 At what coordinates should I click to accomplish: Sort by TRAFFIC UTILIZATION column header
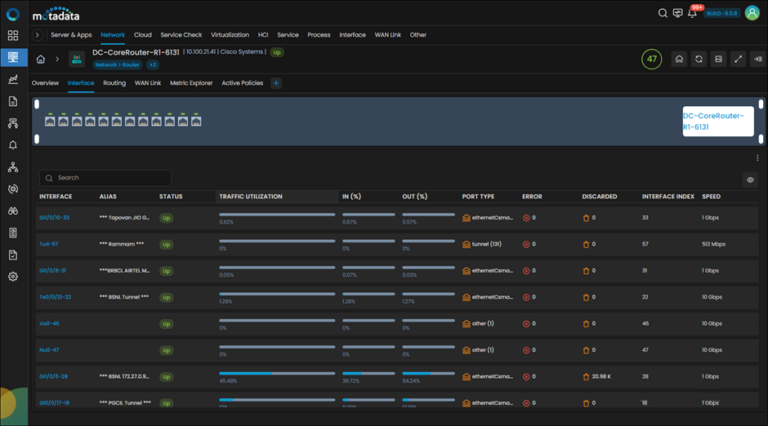click(x=251, y=197)
